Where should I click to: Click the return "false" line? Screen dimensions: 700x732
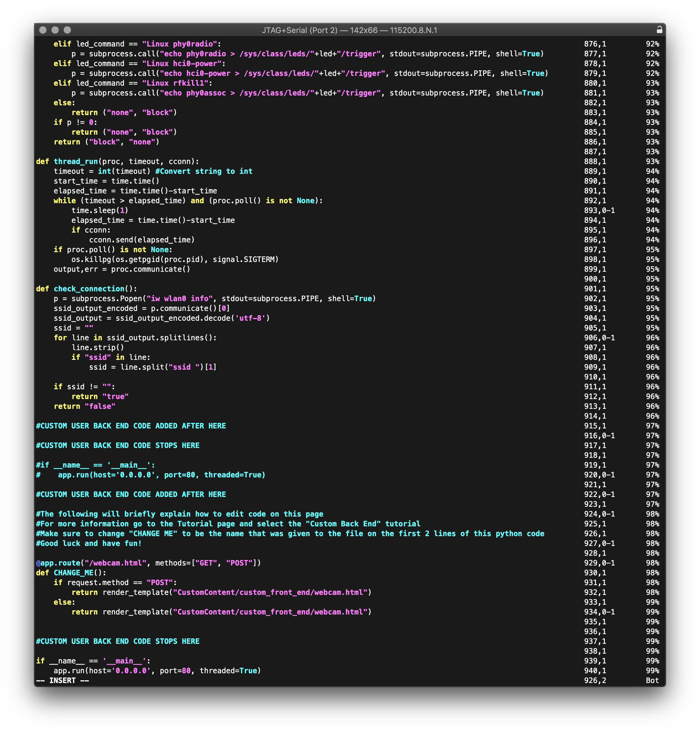pos(84,406)
